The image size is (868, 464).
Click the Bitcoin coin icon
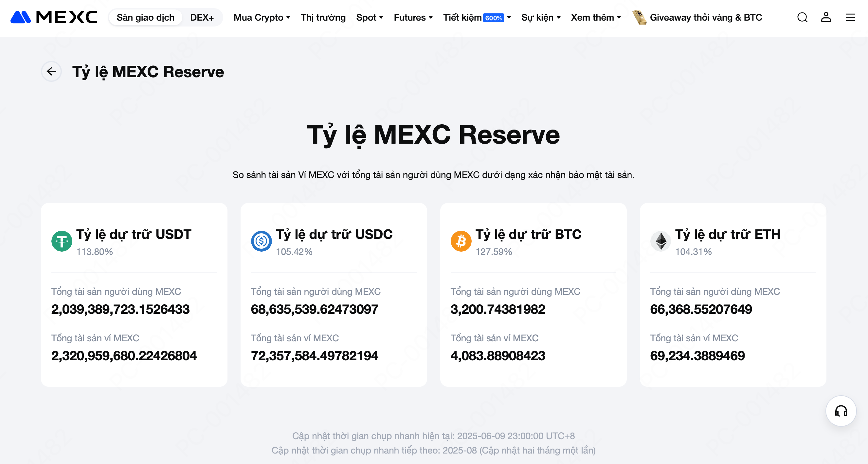tap(461, 241)
